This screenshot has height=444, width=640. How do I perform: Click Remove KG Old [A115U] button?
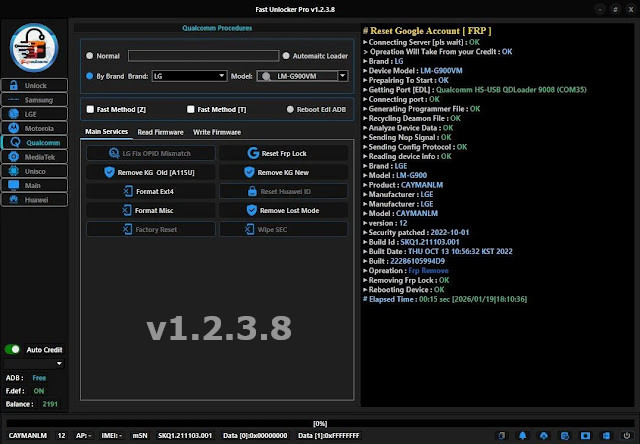151,172
